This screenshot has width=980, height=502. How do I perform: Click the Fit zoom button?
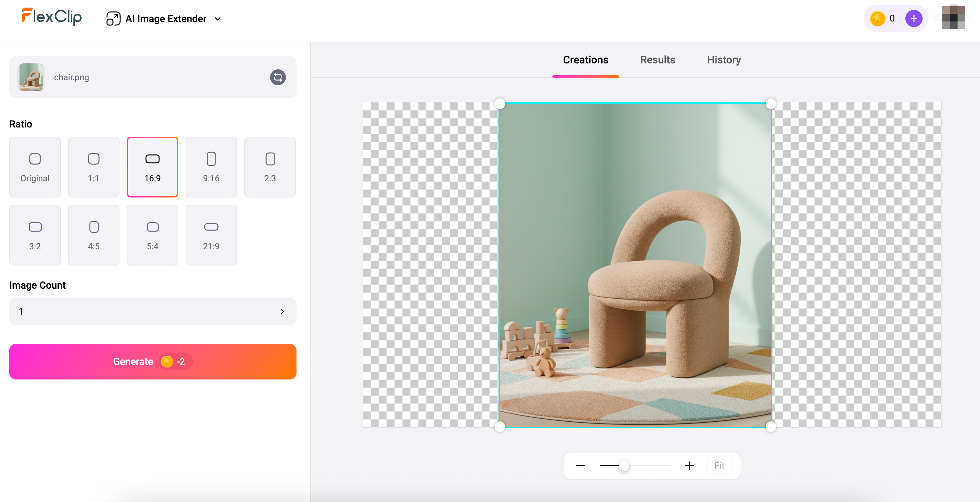pyautogui.click(x=718, y=465)
